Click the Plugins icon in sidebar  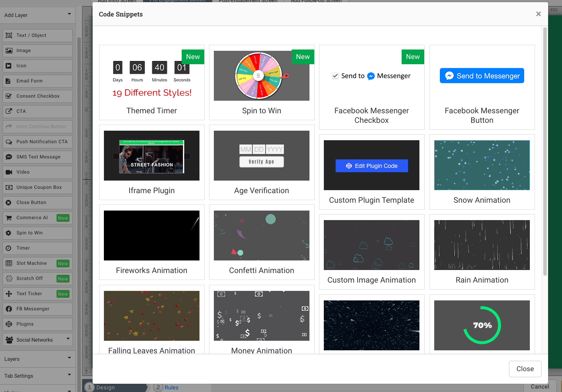(9, 324)
